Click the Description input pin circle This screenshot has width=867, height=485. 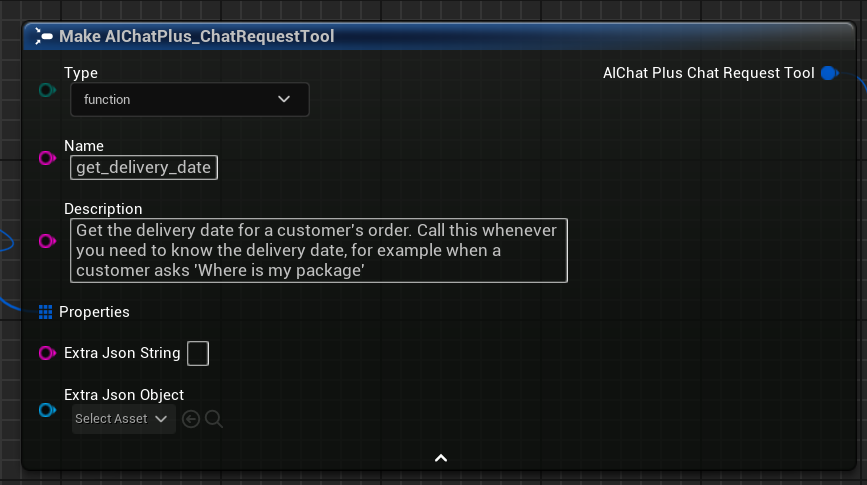point(46,241)
